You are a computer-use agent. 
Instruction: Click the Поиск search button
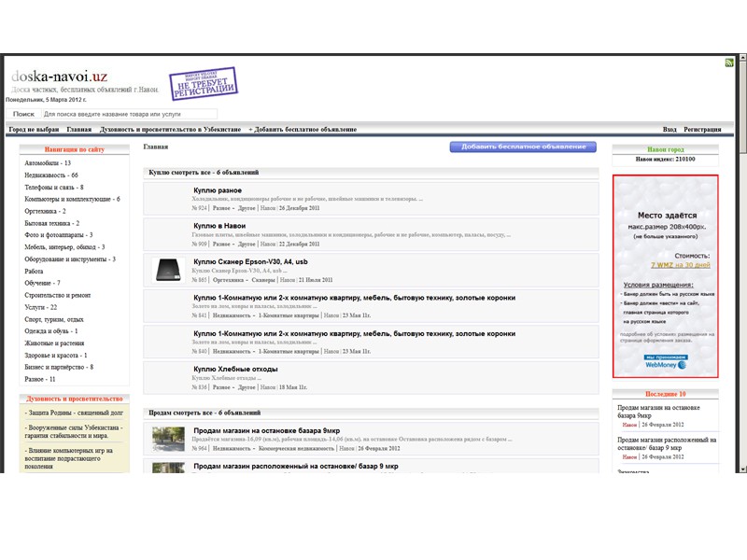(24, 114)
